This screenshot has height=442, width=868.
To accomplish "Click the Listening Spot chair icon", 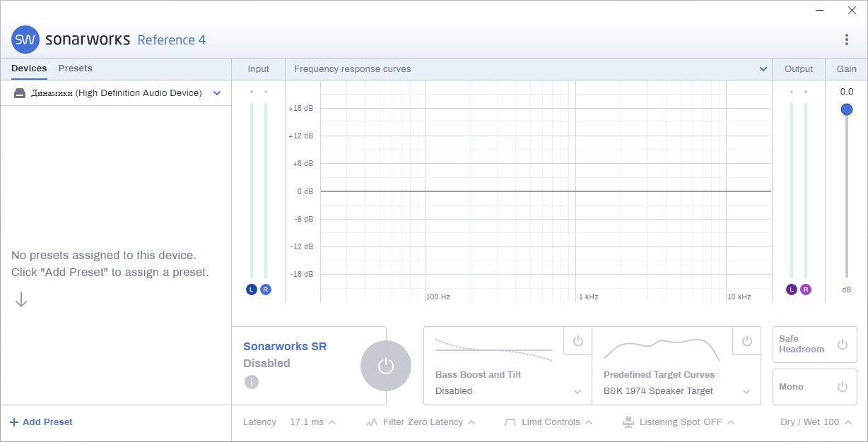I will (x=628, y=422).
